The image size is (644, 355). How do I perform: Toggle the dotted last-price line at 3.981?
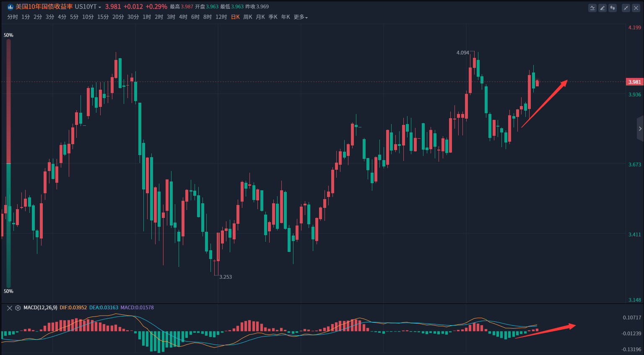(293, 82)
